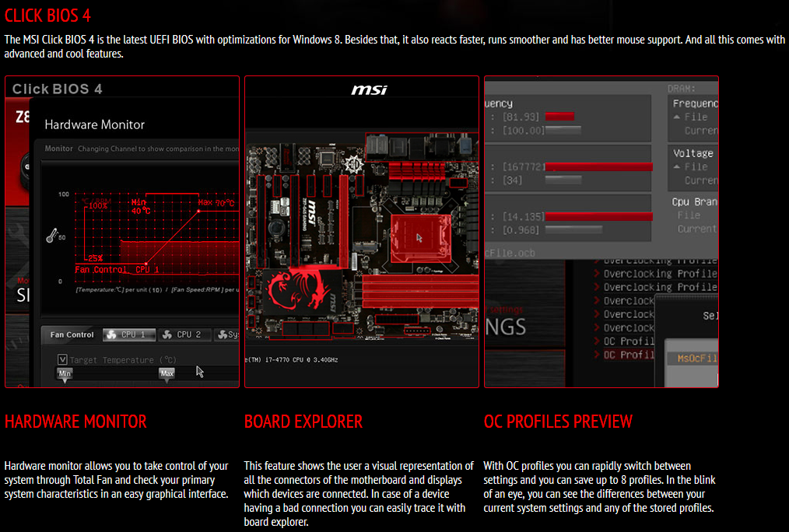Click the i7-4770 CPU 3.40GHz text
This screenshot has width=789, height=532.
(293, 360)
